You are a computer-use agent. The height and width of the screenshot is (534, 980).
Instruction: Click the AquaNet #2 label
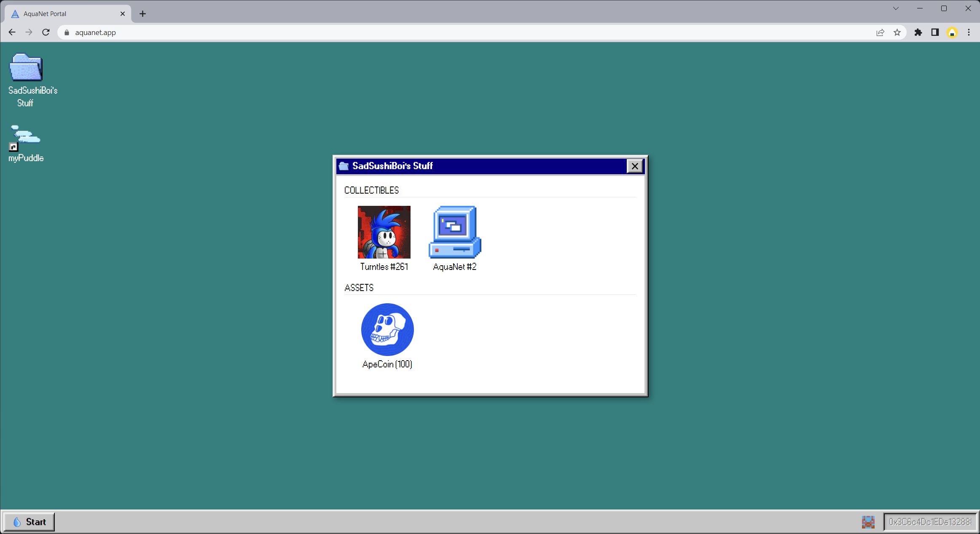pos(455,267)
